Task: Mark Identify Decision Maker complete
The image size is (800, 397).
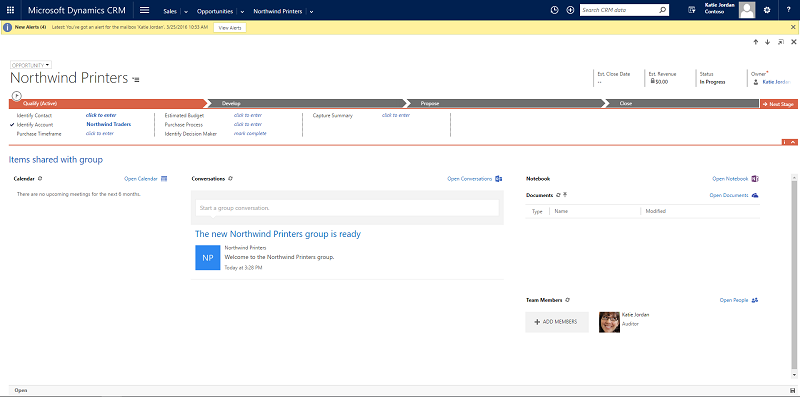Action: (x=250, y=133)
